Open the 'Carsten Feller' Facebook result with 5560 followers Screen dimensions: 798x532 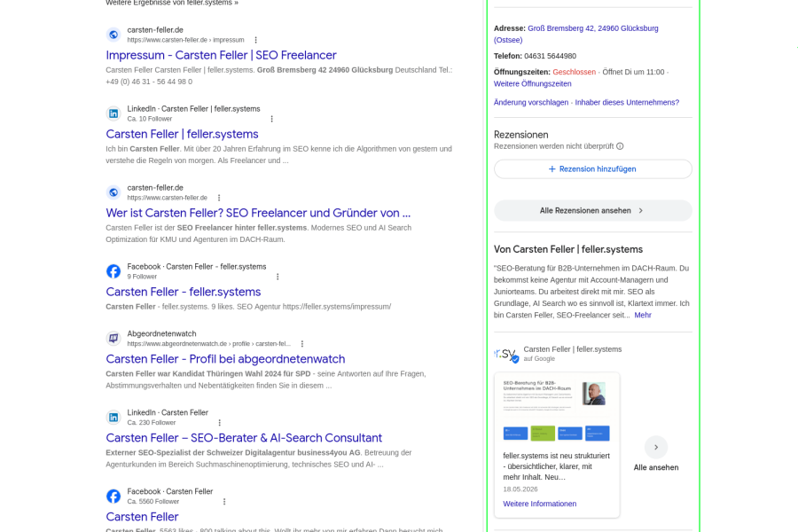coord(142,517)
